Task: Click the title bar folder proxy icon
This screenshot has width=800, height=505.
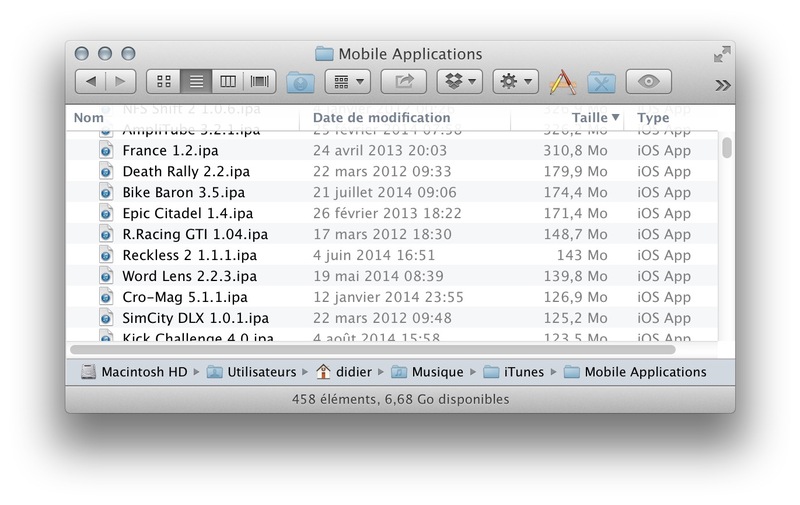Action: (x=324, y=54)
